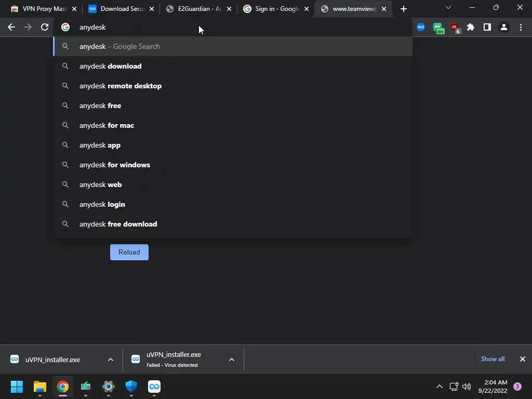Open the Chrome profile avatar

[504, 27]
